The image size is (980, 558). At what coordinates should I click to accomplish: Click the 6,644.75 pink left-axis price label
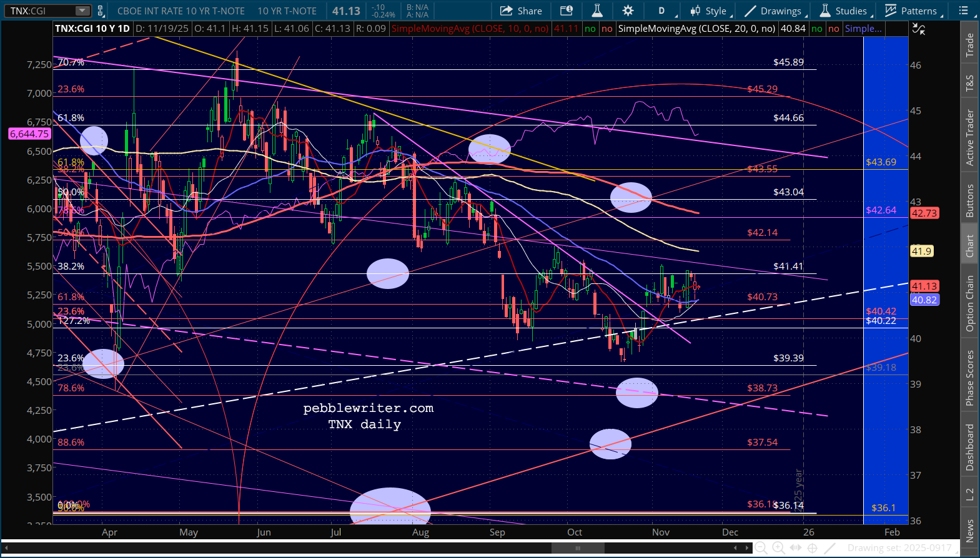click(29, 134)
